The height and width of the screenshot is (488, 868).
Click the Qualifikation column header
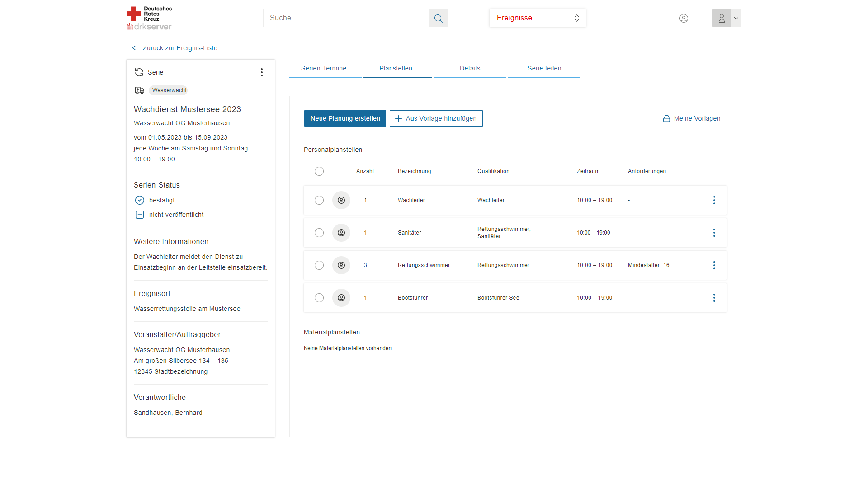click(x=493, y=171)
